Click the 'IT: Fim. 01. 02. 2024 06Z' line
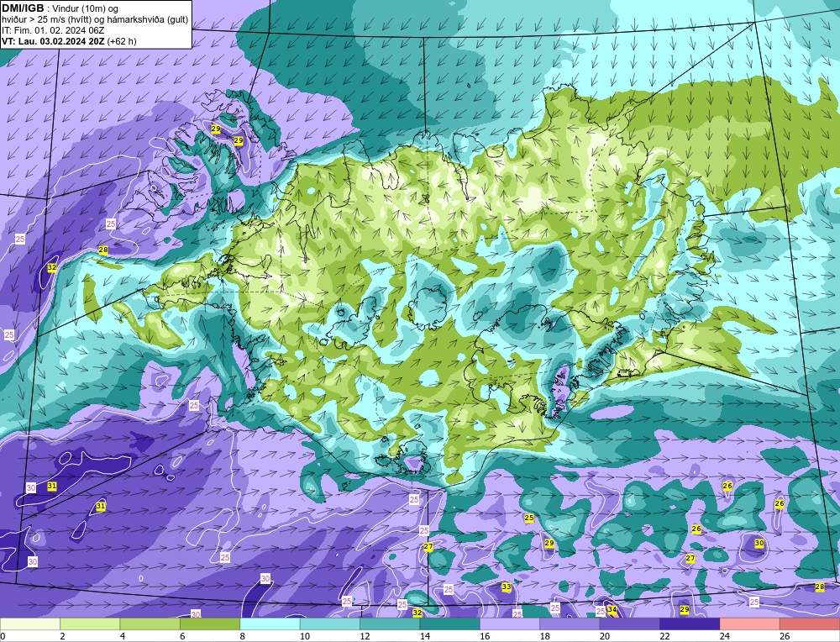The width and height of the screenshot is (840, 642). (x=53, y=30)
